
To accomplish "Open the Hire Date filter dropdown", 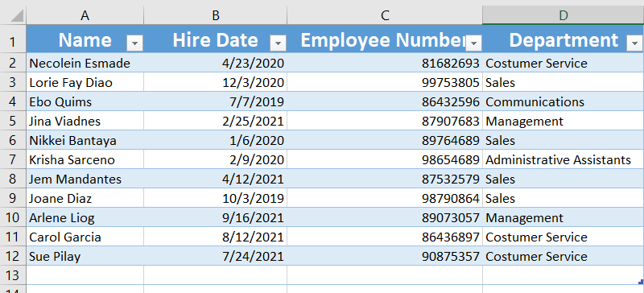I will [278, 43].
